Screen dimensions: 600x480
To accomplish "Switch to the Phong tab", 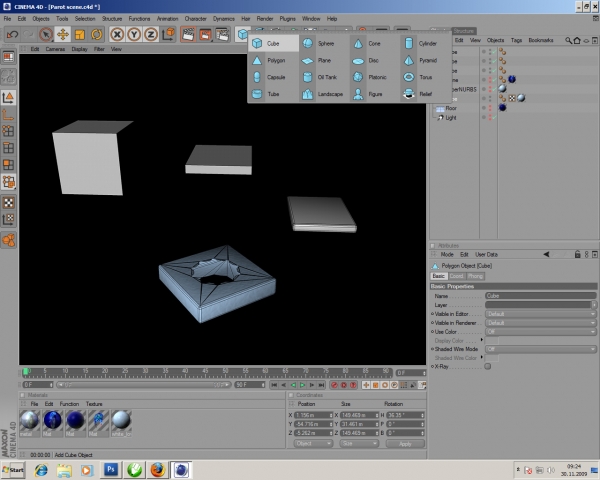I will pos(475,276).
